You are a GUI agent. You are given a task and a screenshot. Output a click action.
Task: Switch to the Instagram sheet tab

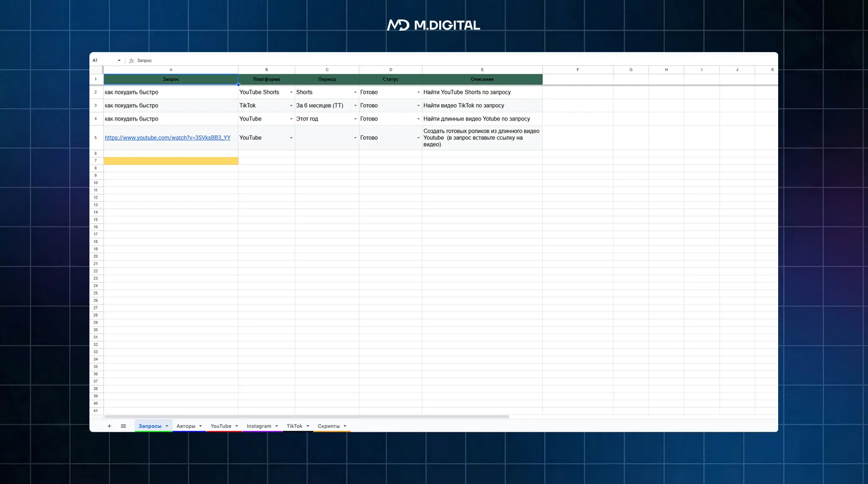click(259, 426)
